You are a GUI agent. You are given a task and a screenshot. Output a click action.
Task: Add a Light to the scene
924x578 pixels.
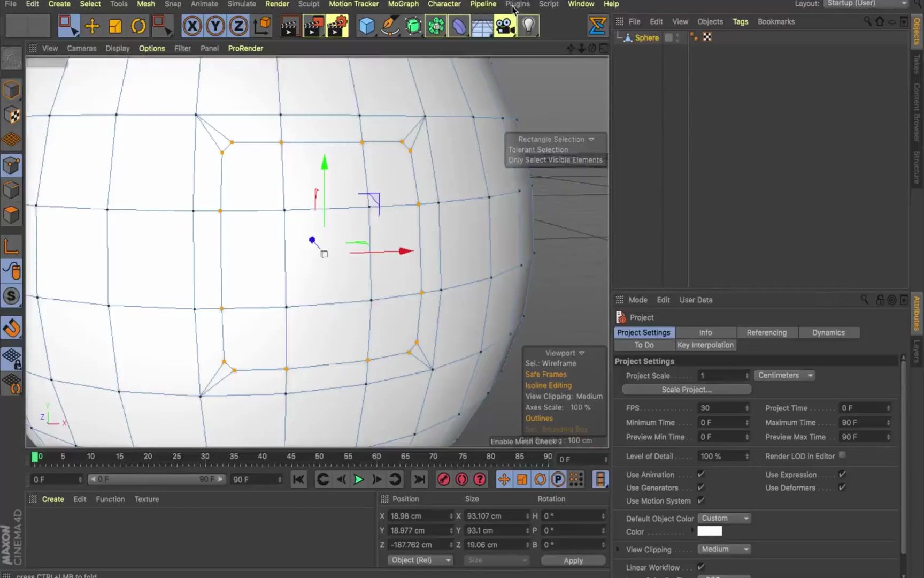click(x=528, y=25)
